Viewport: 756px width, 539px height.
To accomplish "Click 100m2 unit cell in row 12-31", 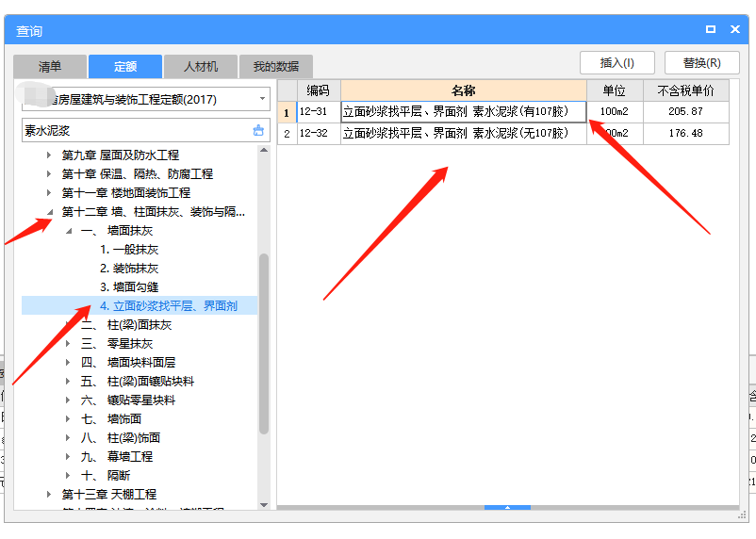I will (x=615, y=112).
